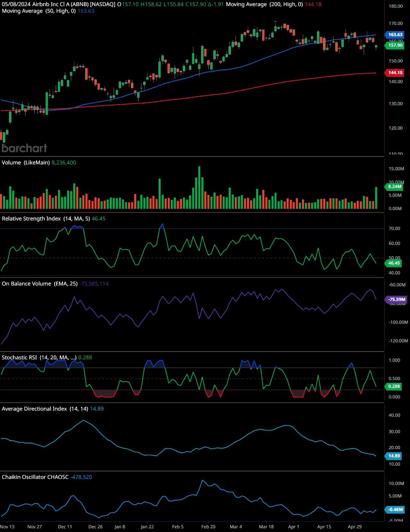Click the Mar 18 date axis label
The width and height of the screenshot is (410, 532).
pyautogui.click(x=266, y=527)
